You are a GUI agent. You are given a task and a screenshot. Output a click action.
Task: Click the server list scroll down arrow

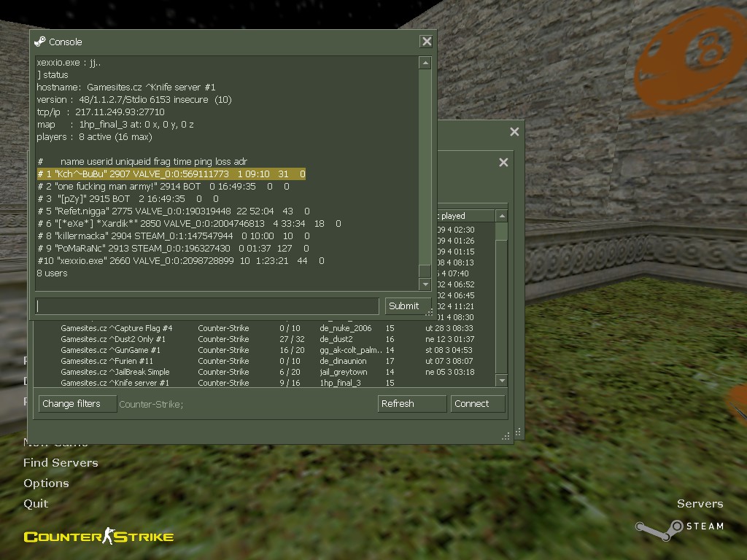pos(501,381)
